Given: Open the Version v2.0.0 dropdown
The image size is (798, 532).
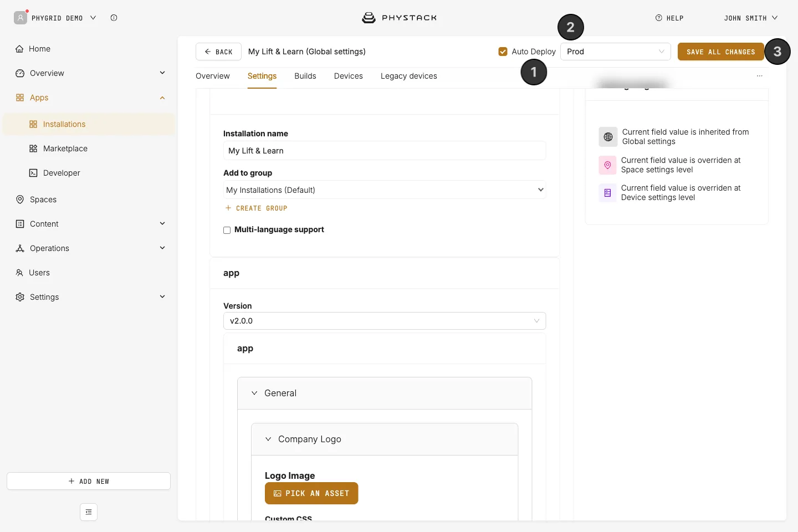Looking at the screenshot, I should point(385,321).
